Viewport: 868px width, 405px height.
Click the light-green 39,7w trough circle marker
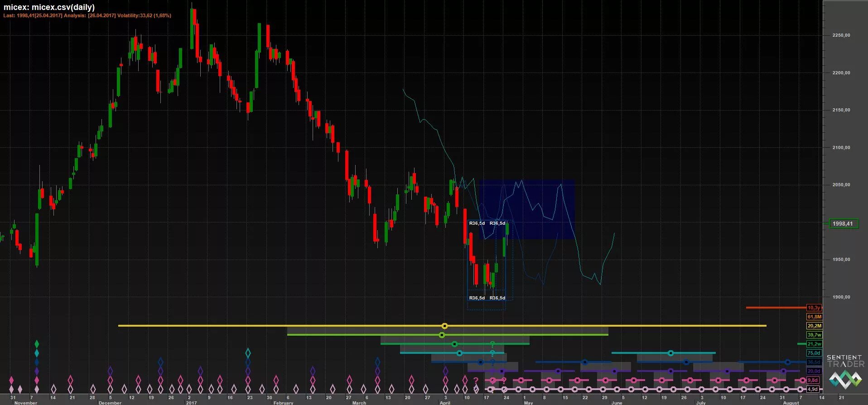(442, 335)
